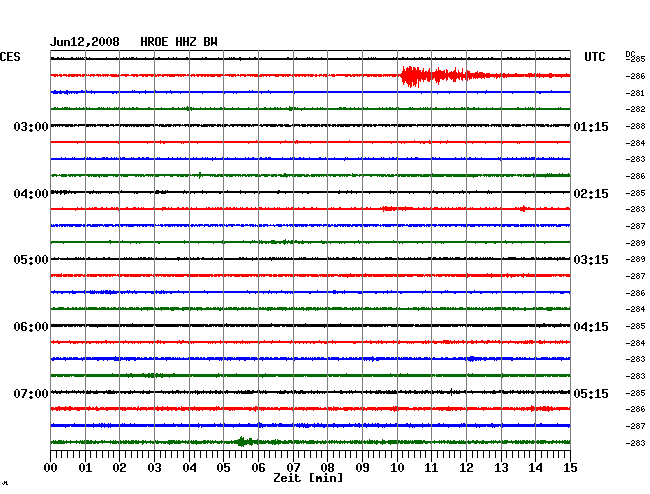The height and width of the screenshot is (494, 650).
Task: Select minute 07 on the time axis
Action: [x=293, y=467]
